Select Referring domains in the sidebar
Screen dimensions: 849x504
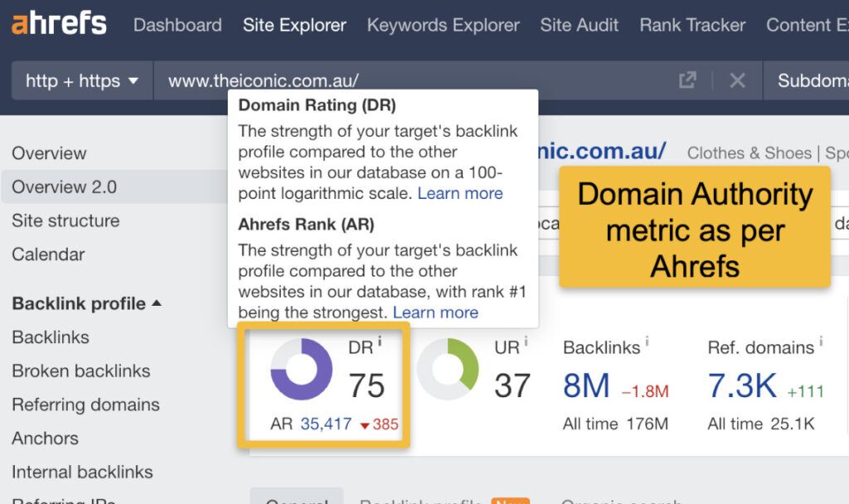85,405
